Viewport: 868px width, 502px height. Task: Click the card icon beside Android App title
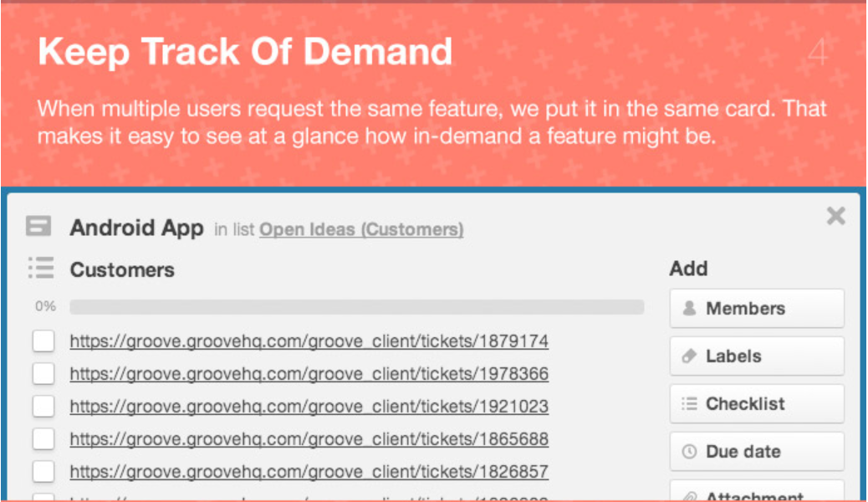pyautogui.click(x=38, y=227)
